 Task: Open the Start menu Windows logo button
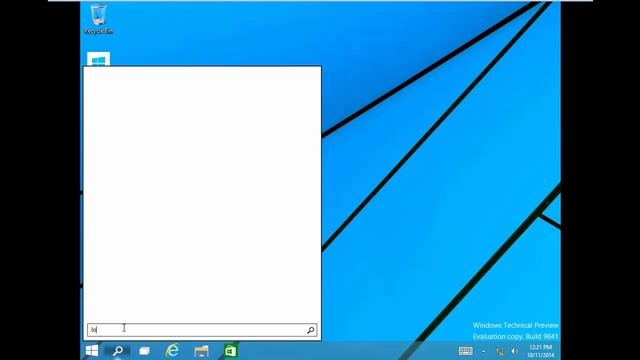pyautogui.click(x=92, y=351)
